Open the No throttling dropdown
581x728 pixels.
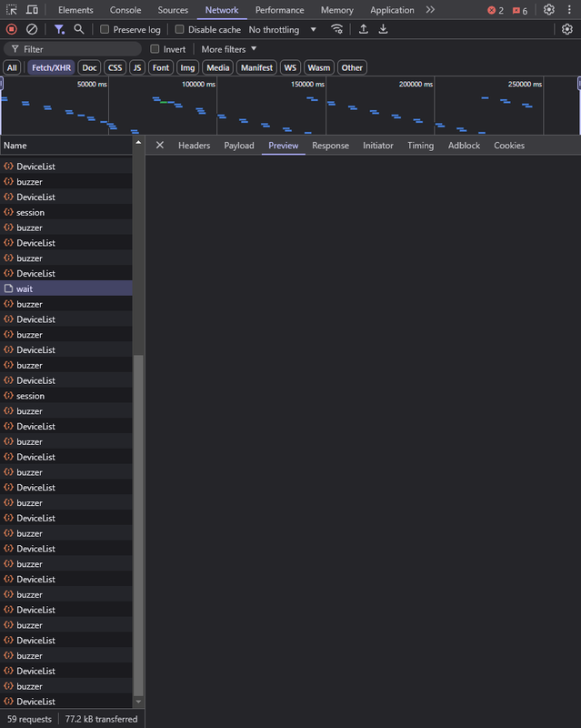coord(282,29)
